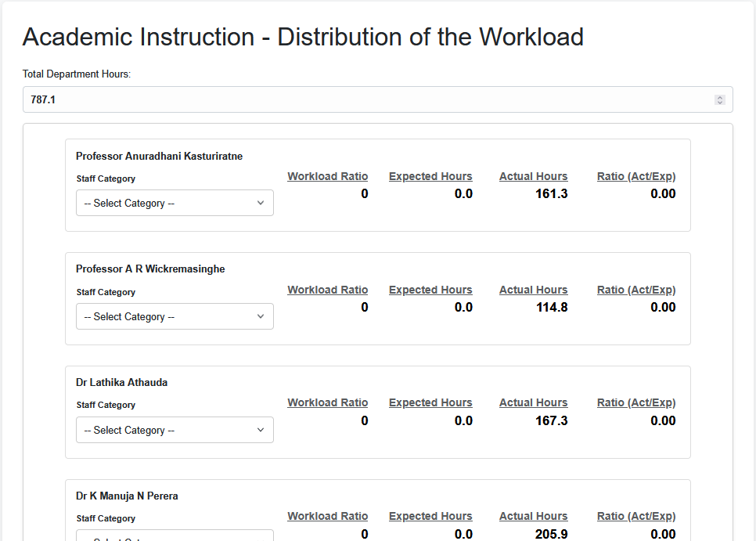The width and height of the screenshot is (756, 541).
Task: Open Staff Category dropdown for Professor Anuradhani Kasturiratne
Action: (175, 203)
